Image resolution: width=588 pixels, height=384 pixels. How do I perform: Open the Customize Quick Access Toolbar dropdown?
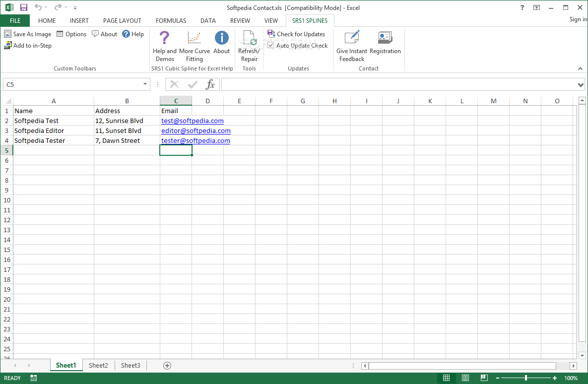pyautogui.click(x=75, y=7)
